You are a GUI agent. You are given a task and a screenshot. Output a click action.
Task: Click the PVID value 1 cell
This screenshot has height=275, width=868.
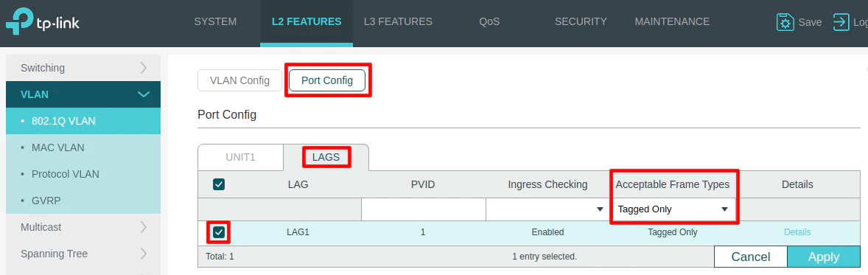(423, 232)
